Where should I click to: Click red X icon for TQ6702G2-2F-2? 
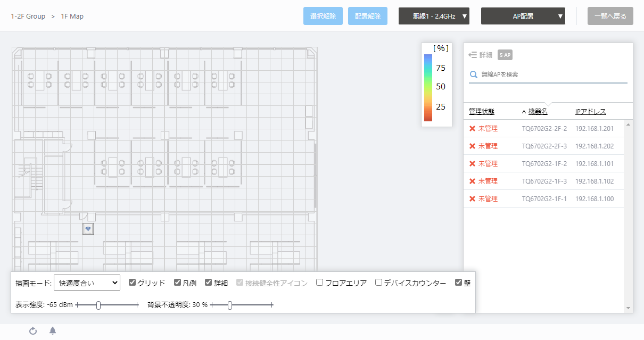[x=472, y=128]
